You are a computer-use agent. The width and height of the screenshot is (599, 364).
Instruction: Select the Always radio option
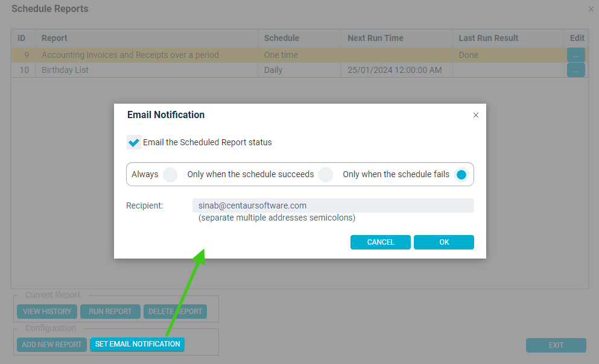(x=170, y=175)
